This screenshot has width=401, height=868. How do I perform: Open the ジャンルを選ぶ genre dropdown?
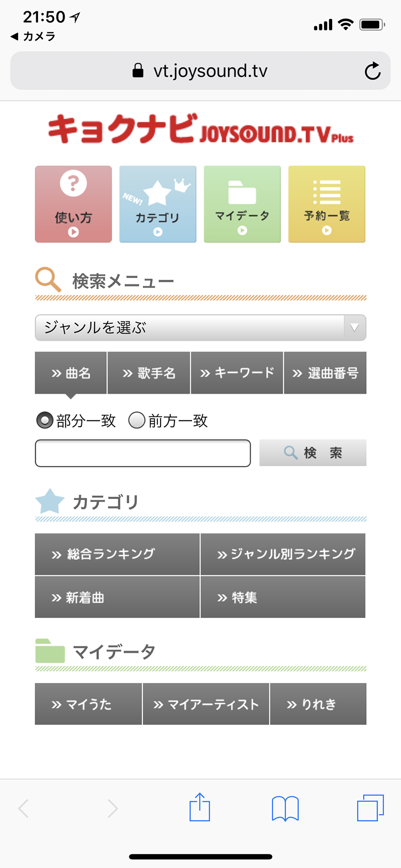point(200,328)
